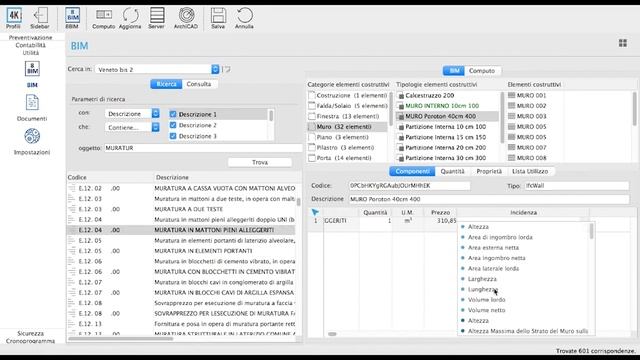This screenshot has width=640, height=360.
Task: Open the Proprietà tab
Action: pyautogui.click(x=489, y=171)
